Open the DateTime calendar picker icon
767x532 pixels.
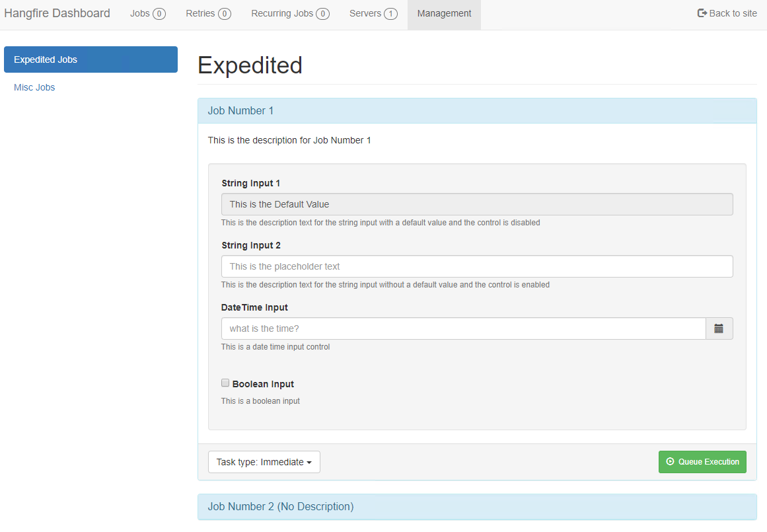(x=719, y=328)
